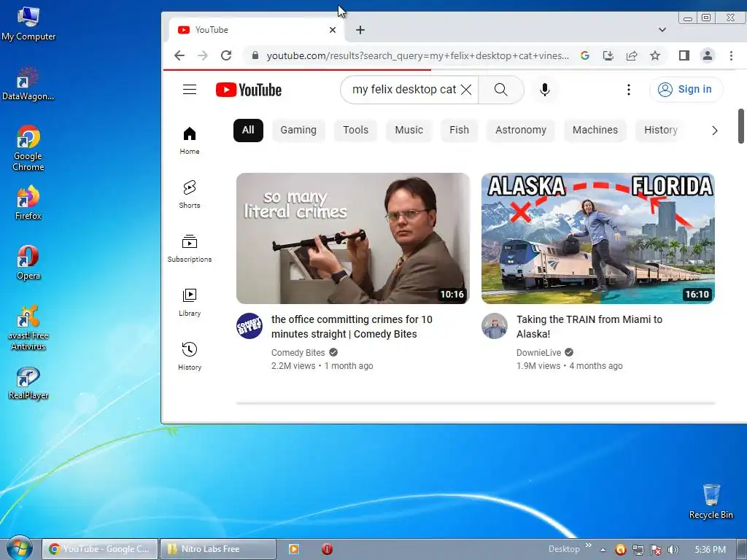The height and width of the screenshot is (560, 747).
Task: Click the YouTube - Google Chrome taskbar button
Action: [100, 549]
